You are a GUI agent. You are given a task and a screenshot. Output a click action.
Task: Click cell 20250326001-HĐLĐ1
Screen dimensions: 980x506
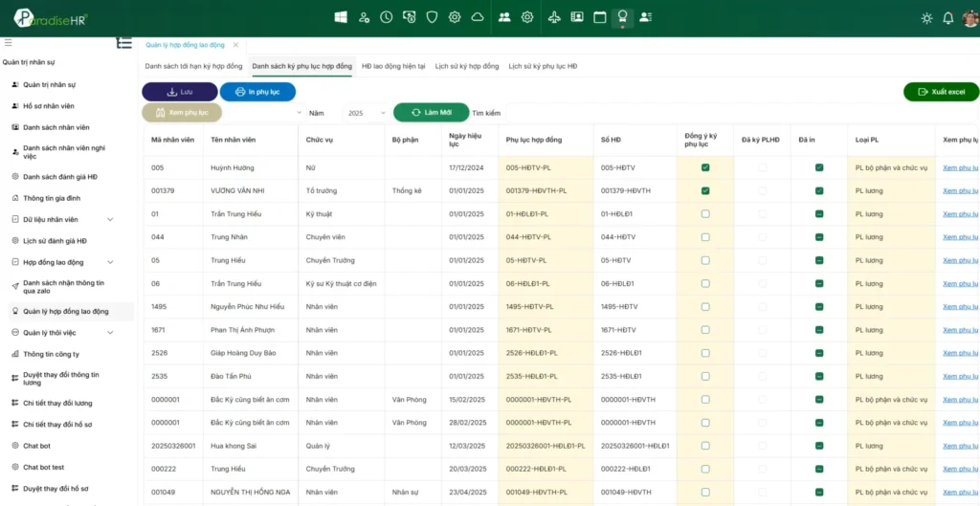tap(635, 446)
